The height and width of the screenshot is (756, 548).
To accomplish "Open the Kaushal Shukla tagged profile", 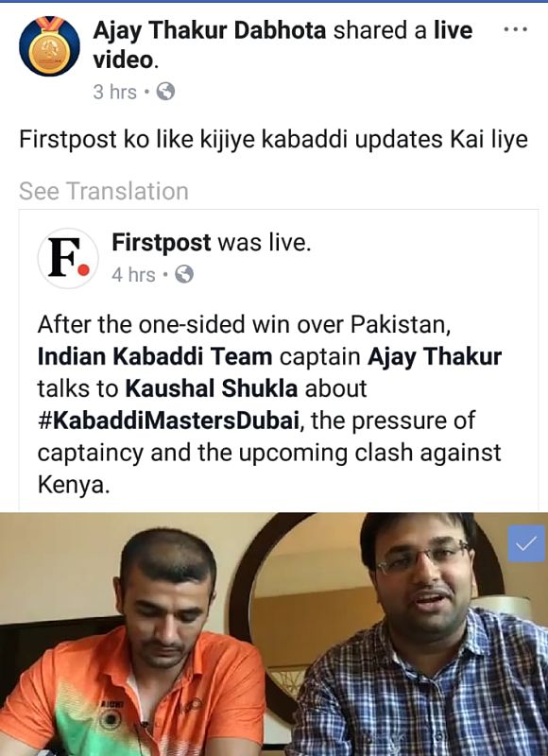I will 211,388.
